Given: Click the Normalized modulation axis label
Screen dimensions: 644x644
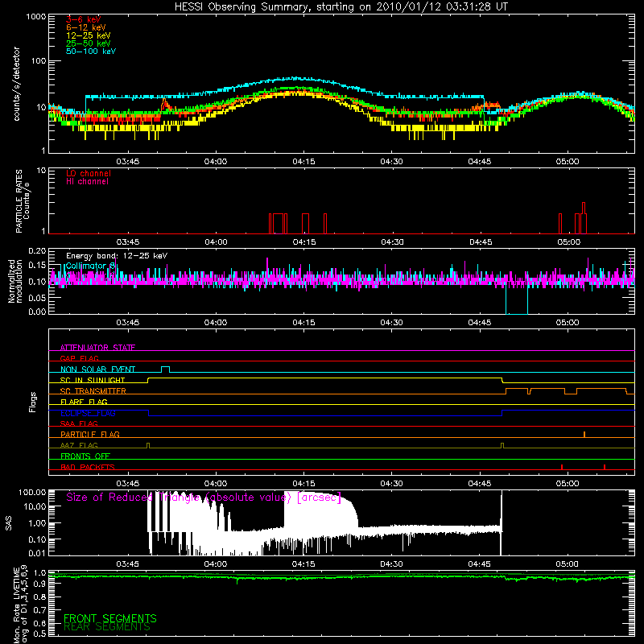Looking at the screenshot, I should click(x=15, y=281).
